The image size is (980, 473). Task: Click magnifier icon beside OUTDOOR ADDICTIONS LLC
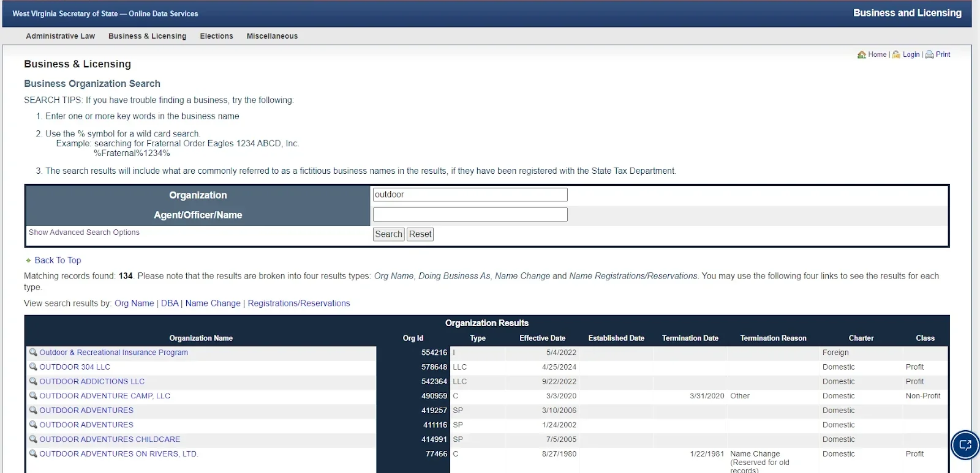[33, 381]
